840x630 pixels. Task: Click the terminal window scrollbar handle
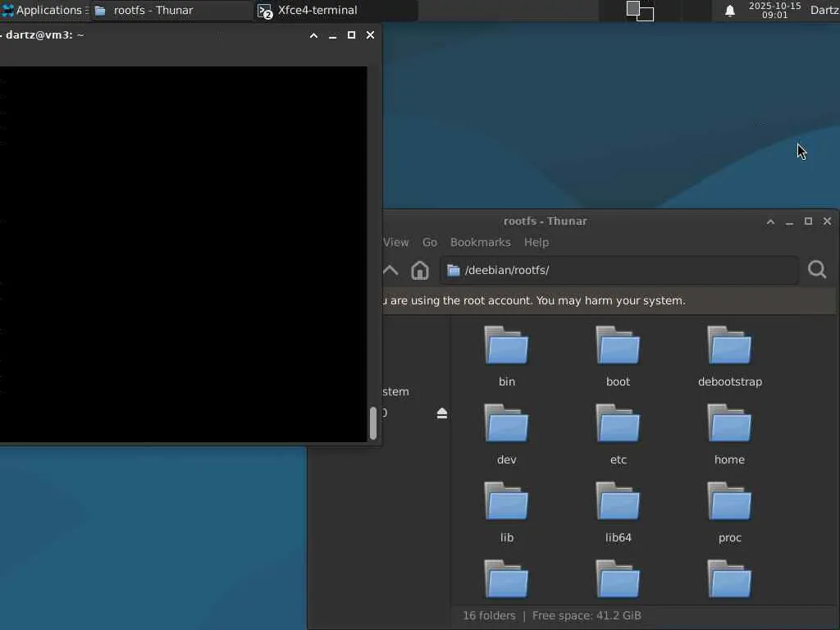point(373,422)
